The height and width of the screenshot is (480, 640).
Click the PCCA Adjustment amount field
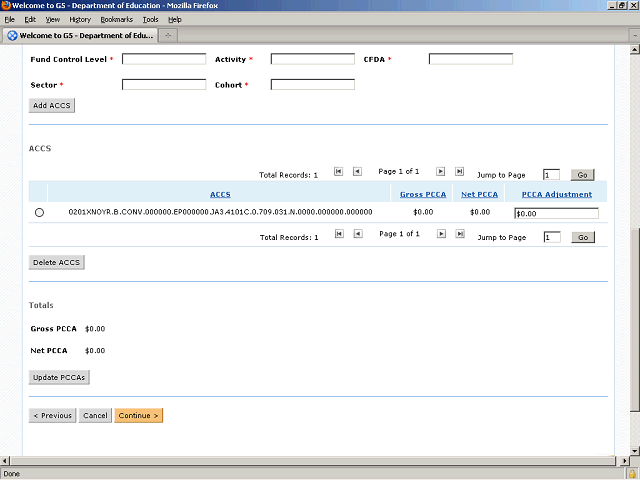pos(555,213)
